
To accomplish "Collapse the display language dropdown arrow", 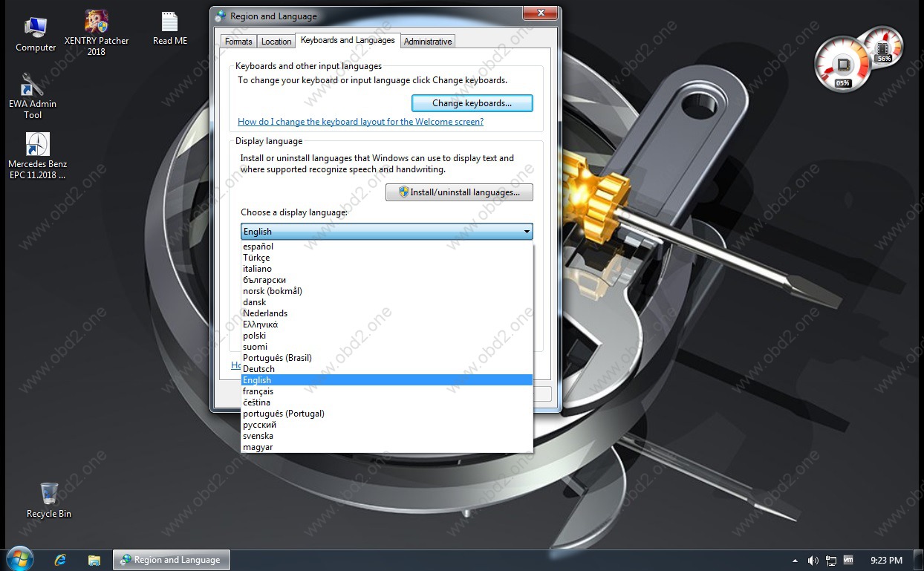I will pos(527,232).
